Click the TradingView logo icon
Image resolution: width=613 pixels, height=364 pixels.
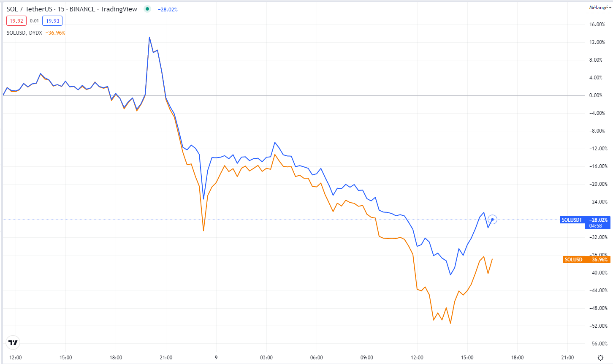pyautogui.click(x=13, y=342)
